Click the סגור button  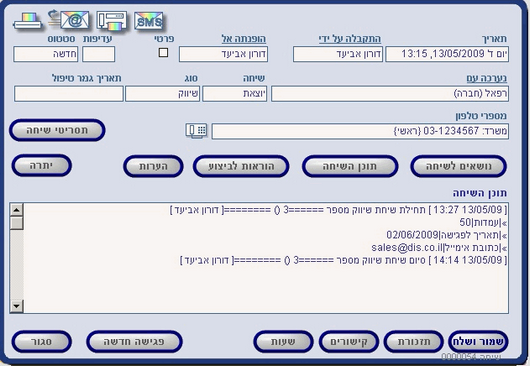coord(42,342)
